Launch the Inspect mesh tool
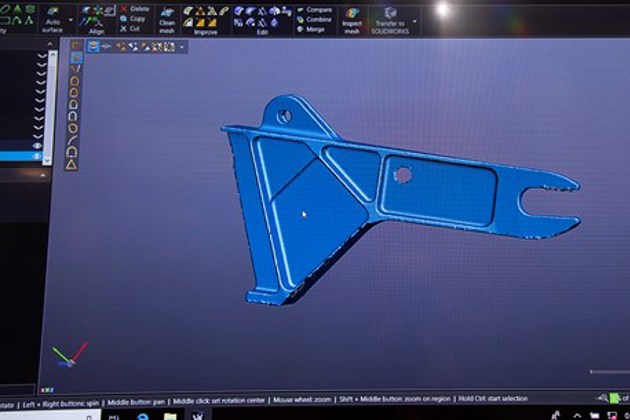This screenshot has width=630, height=420. pos(352,21)
